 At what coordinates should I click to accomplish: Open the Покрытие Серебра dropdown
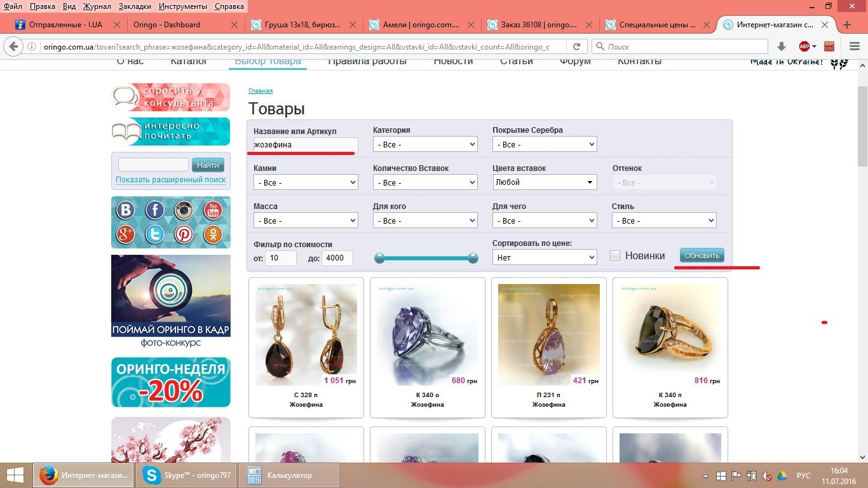[x=545, y=144]
